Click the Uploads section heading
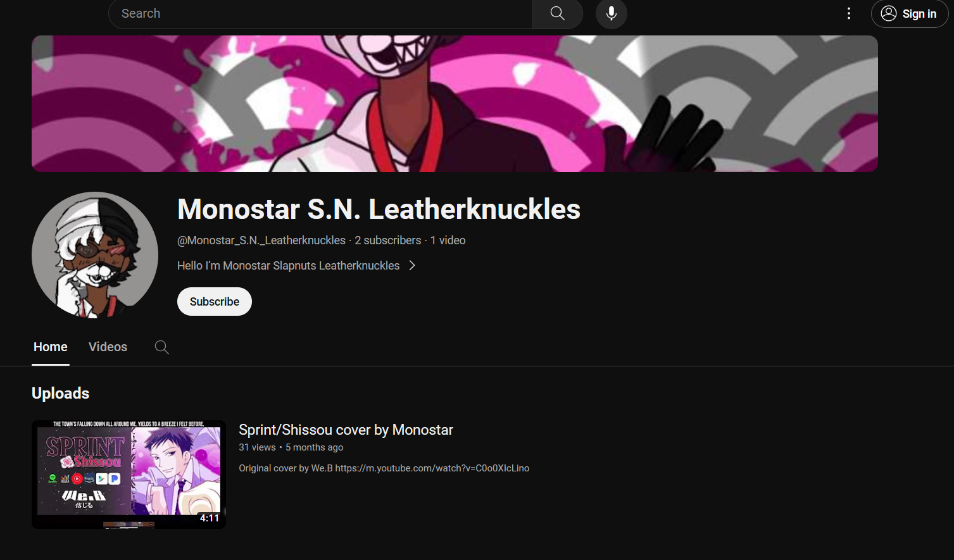This screenshot has width=954, height=560. [x=60, y=394]
